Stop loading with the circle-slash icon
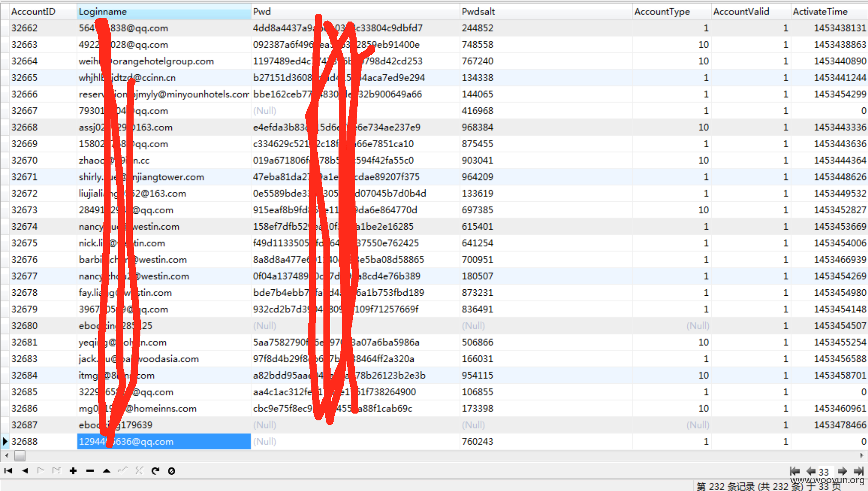 (171, 471)
